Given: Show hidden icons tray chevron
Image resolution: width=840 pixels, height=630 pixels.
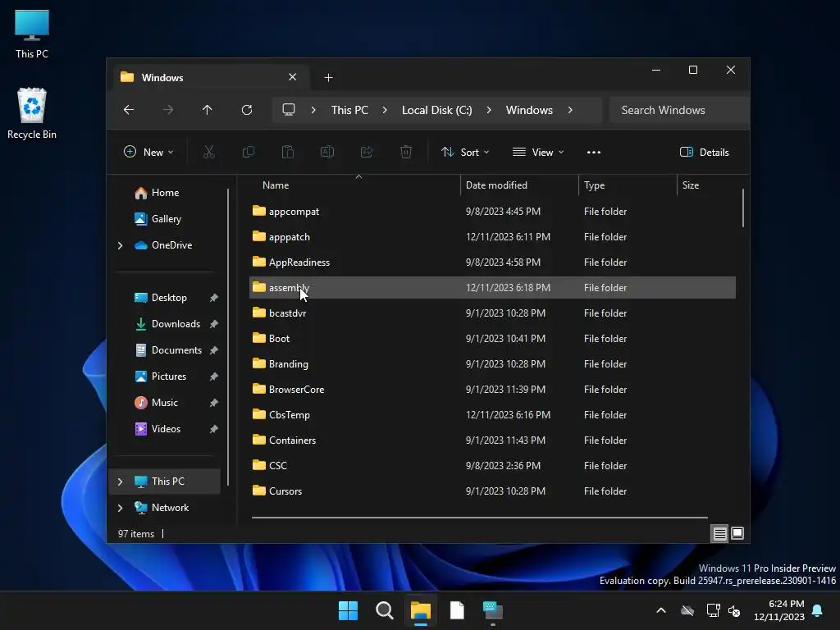Looking at the screenshot, I should click(x=661, y=610).
